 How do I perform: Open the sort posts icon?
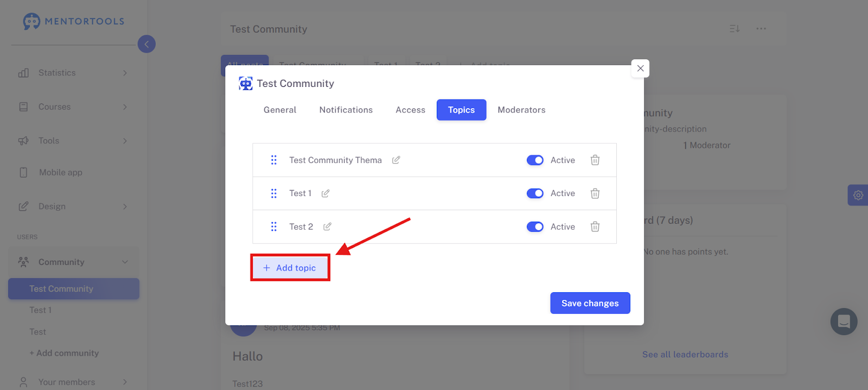tap(735, 29)
